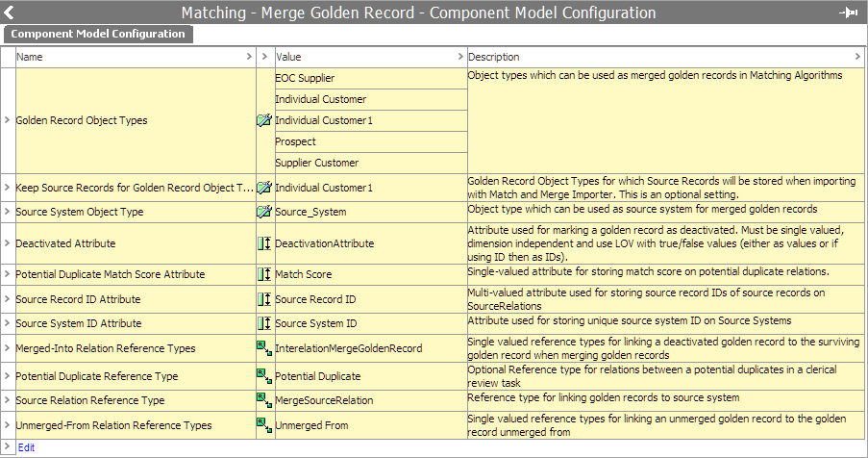868x458 pixels.
Task: Click the Edit link
Action: tap(26, 447)
